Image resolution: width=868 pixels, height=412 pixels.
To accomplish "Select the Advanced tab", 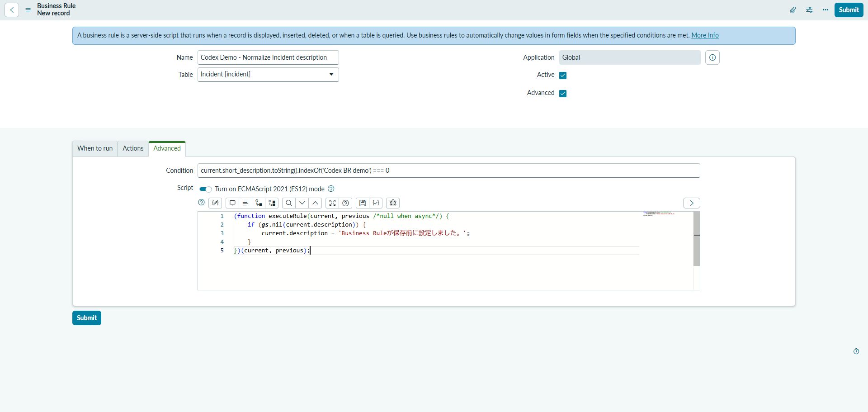I will click(x=167, y=149).
